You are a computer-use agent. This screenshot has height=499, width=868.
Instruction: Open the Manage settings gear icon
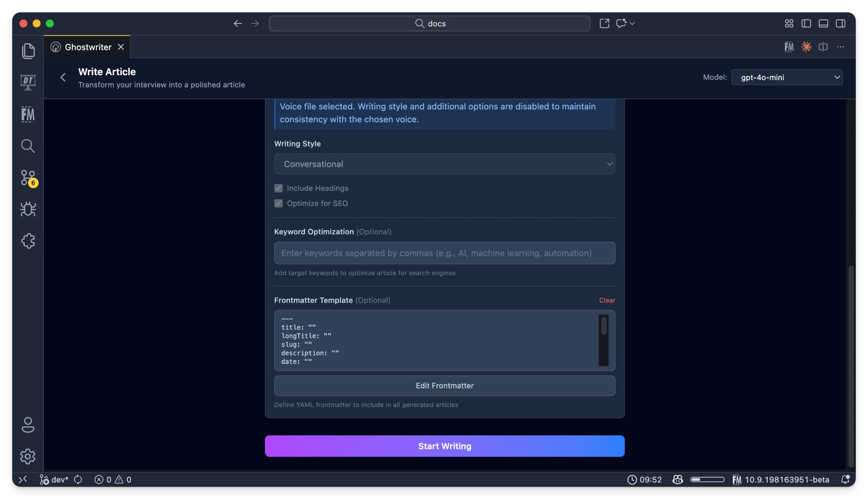28,456
